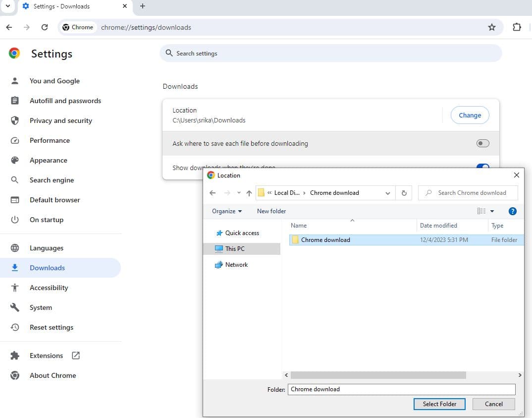Reload the page with the refresh icon
This screenshot has height=418, width=532.
coord(45,27)
